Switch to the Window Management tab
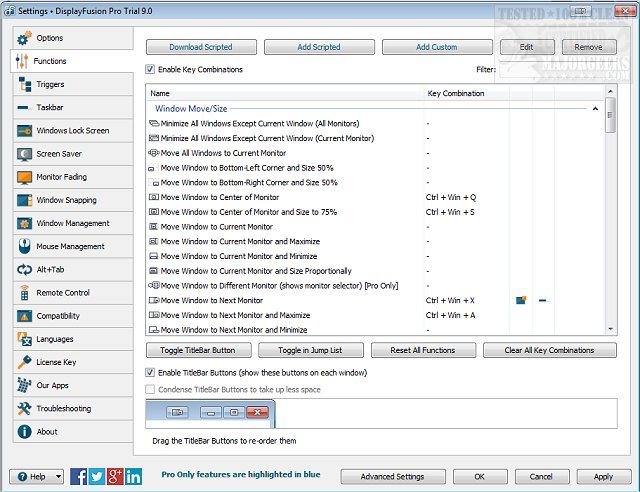 (x=73, y=223)
